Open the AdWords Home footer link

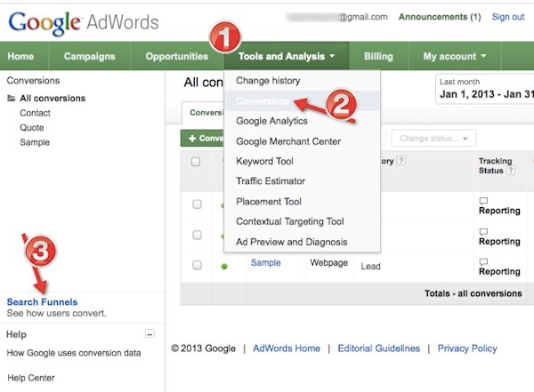[x=287, y=348]
